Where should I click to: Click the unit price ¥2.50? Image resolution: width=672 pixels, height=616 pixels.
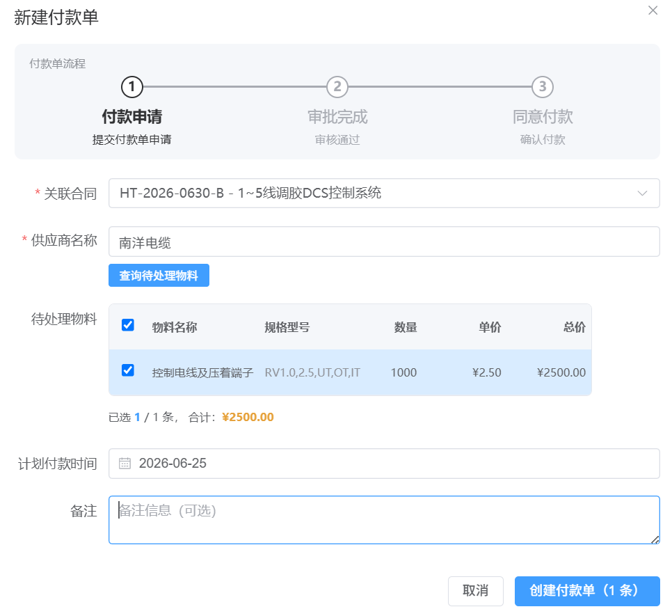click(x=486, y=372)
